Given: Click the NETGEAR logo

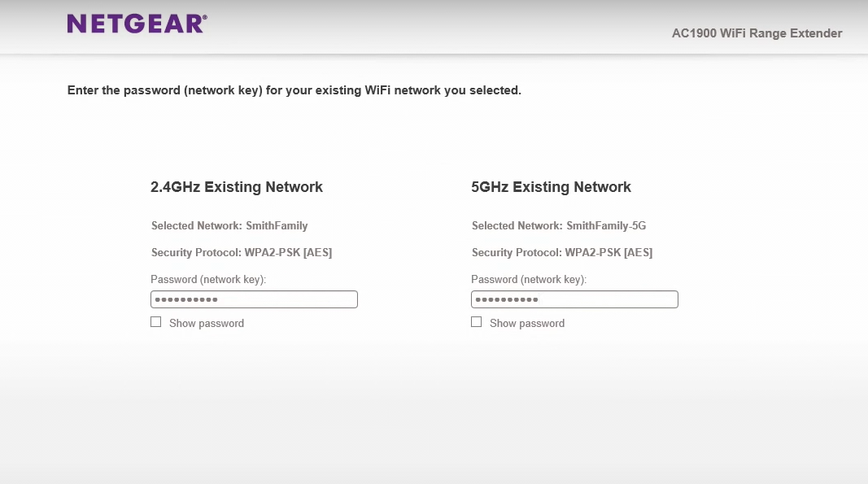Looking at the screenshot, I should [x=137, y=24].
